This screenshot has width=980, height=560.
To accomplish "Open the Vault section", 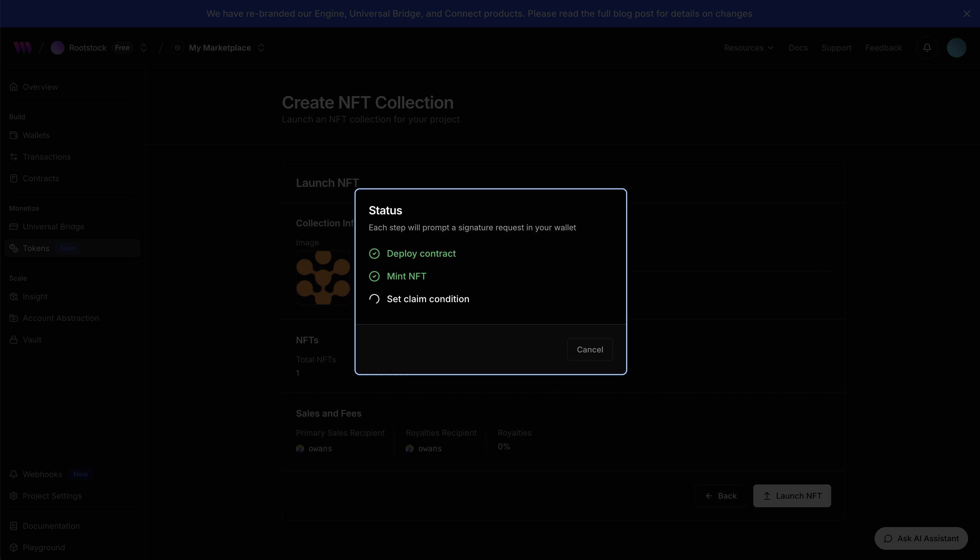I will click(32, 339).
